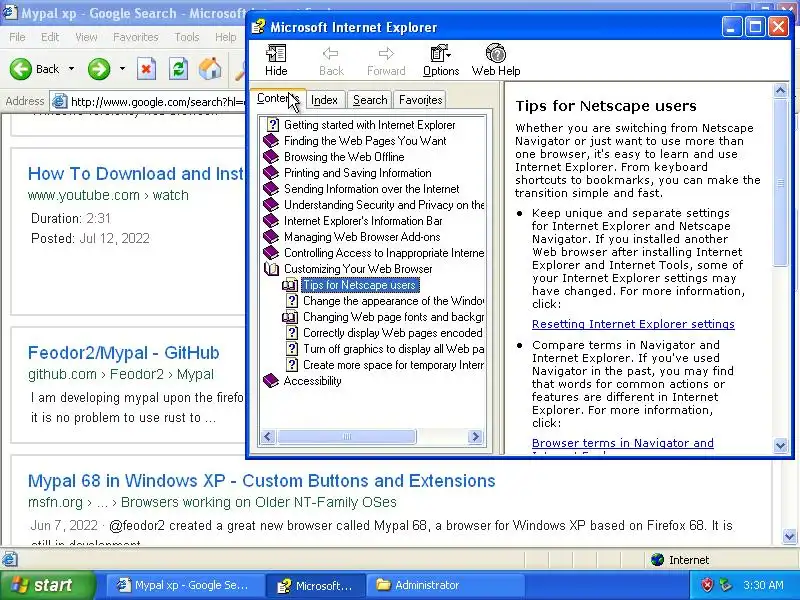
Task: Switch to the Favorites tab in help
Action: tap(420, 99)
